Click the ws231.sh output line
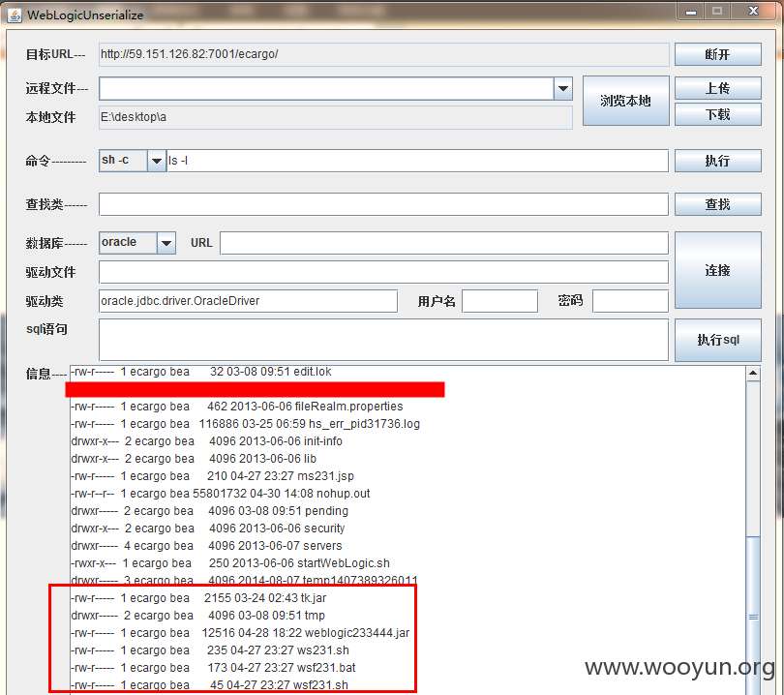784x695 pixels. 210,651
